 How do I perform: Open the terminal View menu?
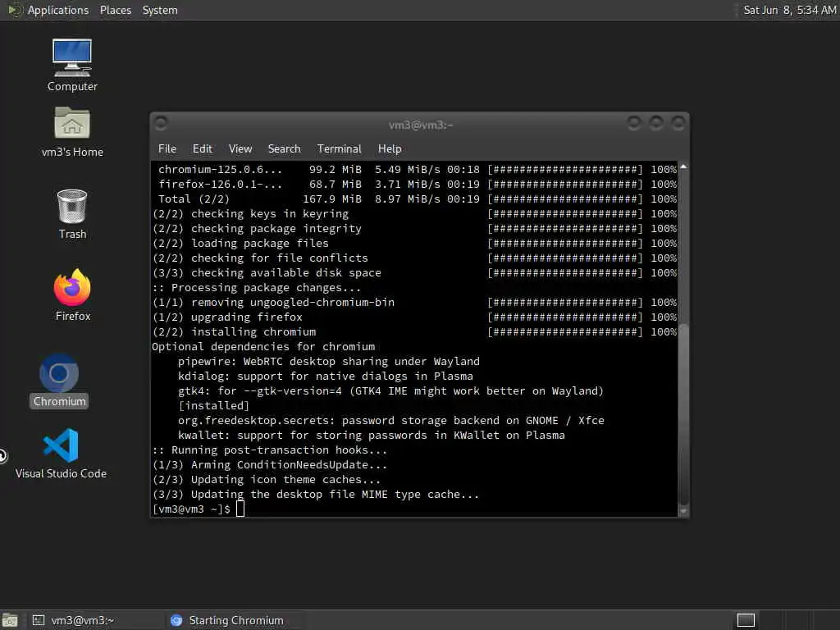(x=240, y=149)
